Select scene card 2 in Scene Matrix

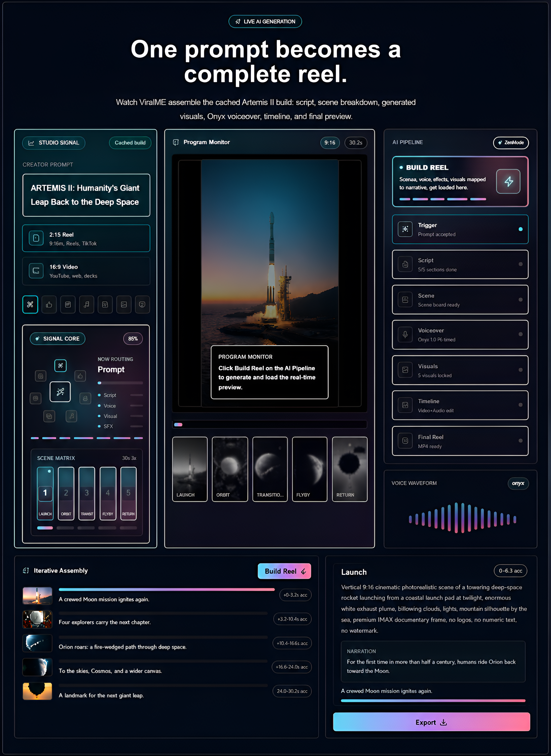[x=66, y=494]
